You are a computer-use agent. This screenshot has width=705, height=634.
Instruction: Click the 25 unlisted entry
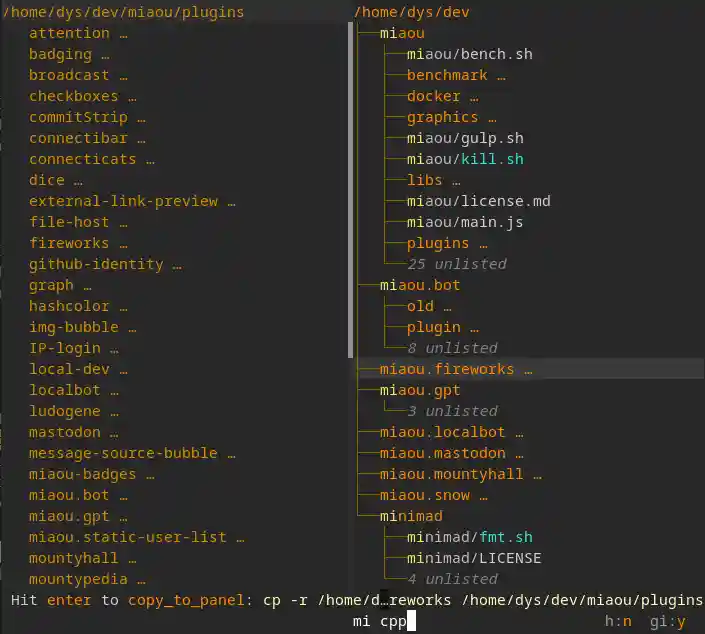tap(456, 264)
